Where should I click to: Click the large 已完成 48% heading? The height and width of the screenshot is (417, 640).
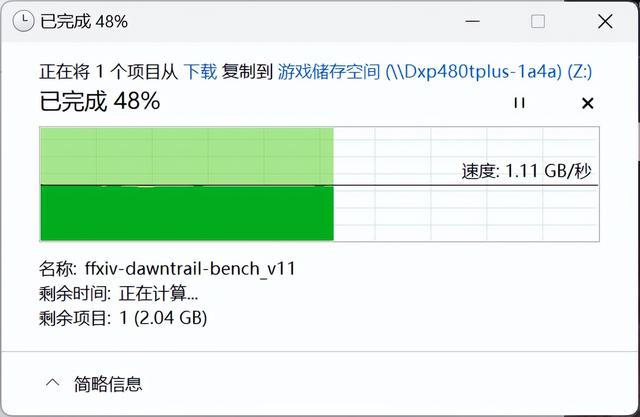point(100,101)
